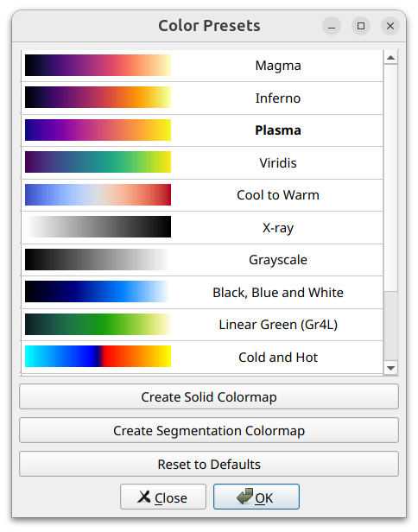Choose the Cold and Hot label
This screenshot has width=418, height=532.
pyautogui.click(x=278, y=358)
